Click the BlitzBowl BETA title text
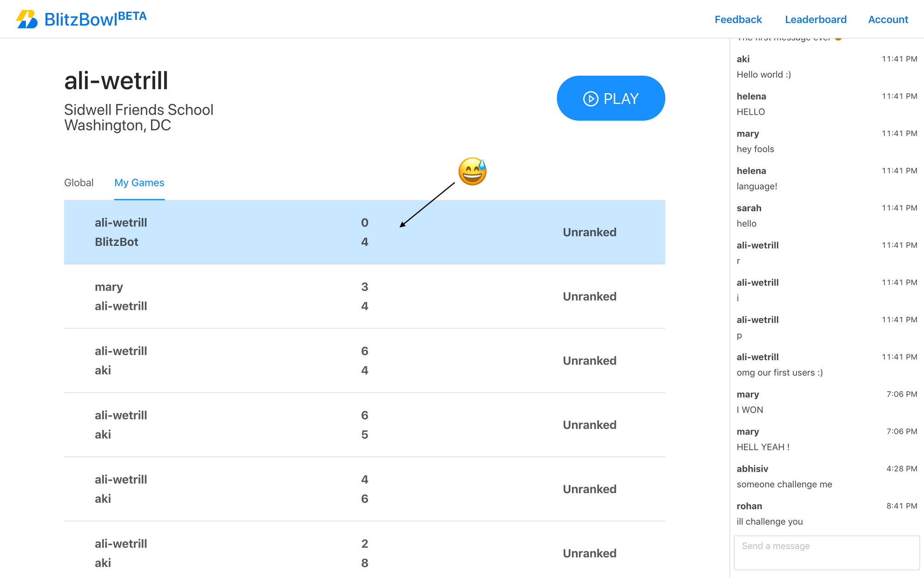924x578 pixels. pyautogui.click(x=95, y=19)
